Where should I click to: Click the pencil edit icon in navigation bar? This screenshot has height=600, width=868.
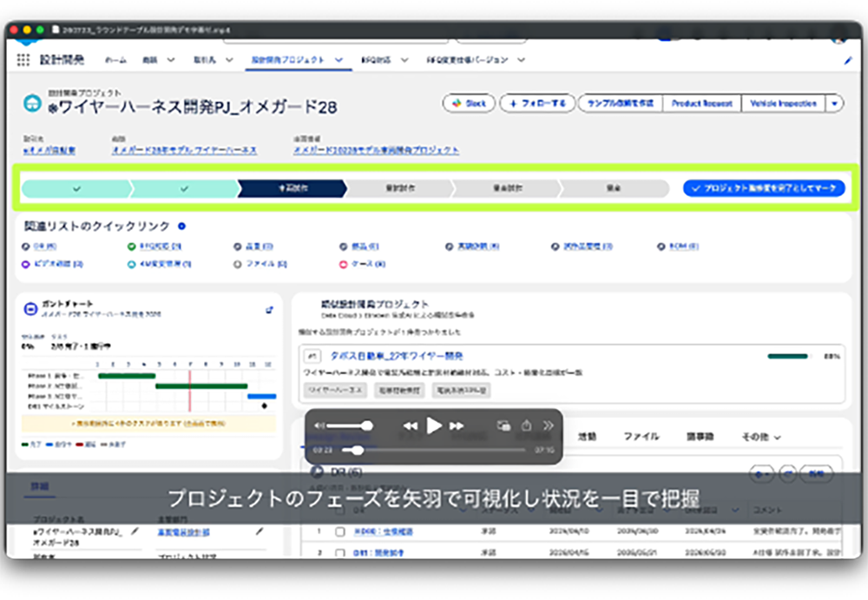[x=848, y=61]
